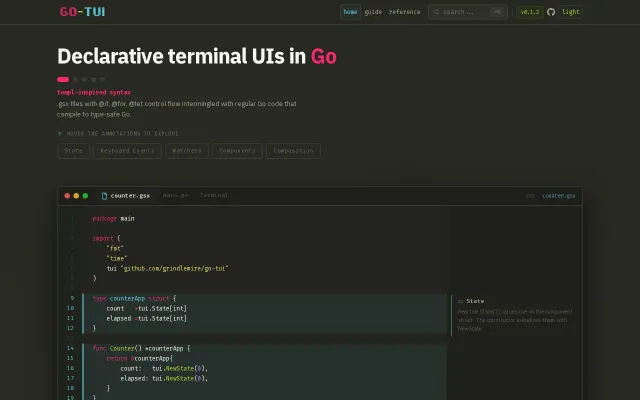Select the Watchers annotation button
640x400 pixels.
click(x=187, y=151)
